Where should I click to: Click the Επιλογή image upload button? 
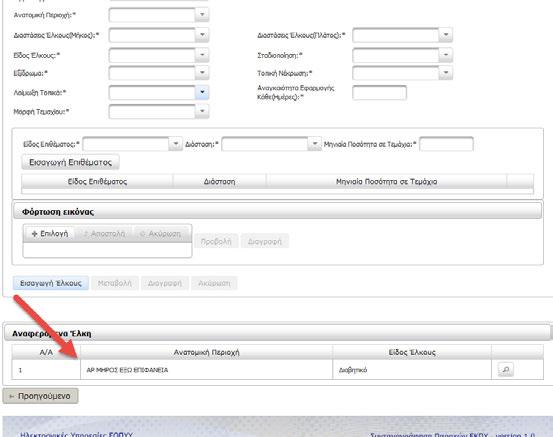pos(50,233)
